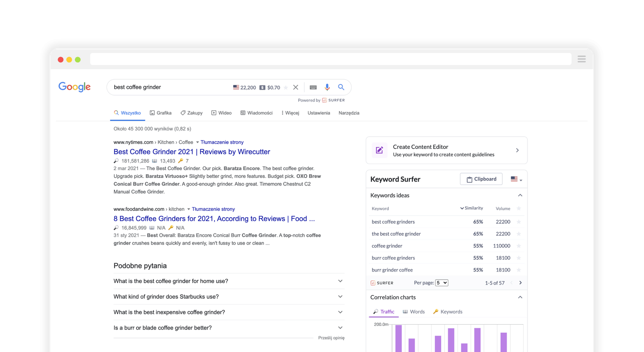Go to next keyword ideas page
The image size is (644, 352).
pos(520,283)
